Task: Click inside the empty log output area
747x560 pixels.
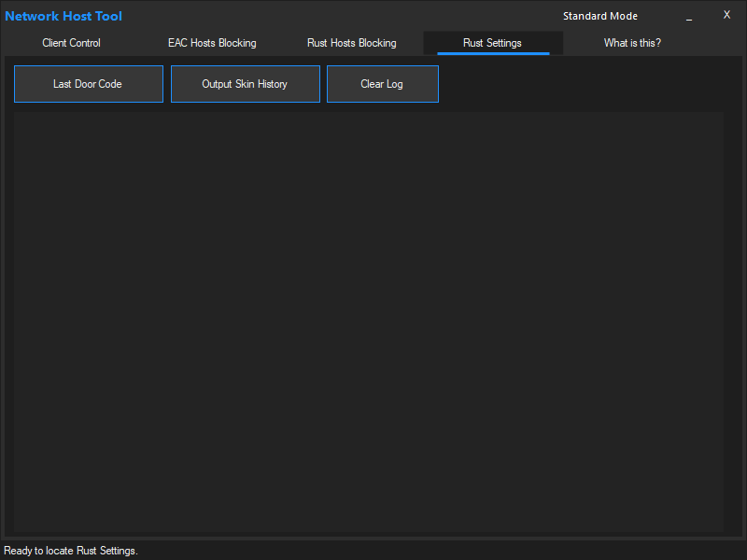Action: pyautogui.click(x=367, y=322)
